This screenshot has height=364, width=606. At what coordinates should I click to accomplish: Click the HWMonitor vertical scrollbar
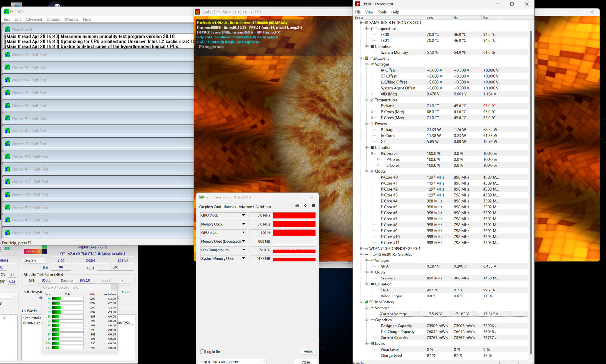click(531, 192)
